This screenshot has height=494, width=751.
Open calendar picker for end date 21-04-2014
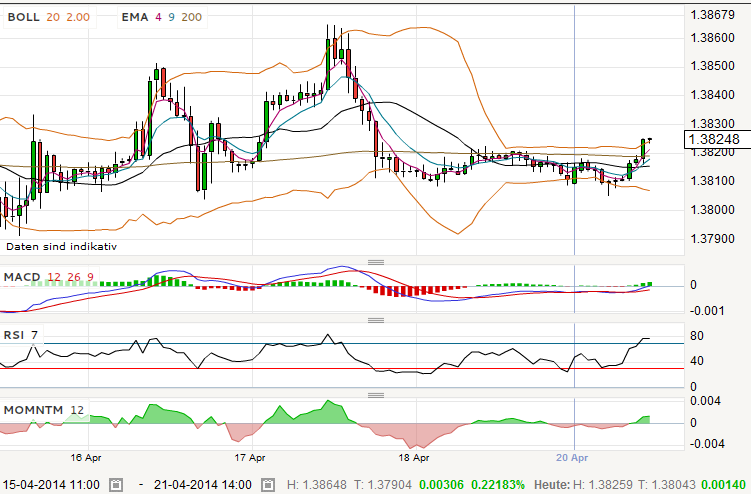point(267,485)
